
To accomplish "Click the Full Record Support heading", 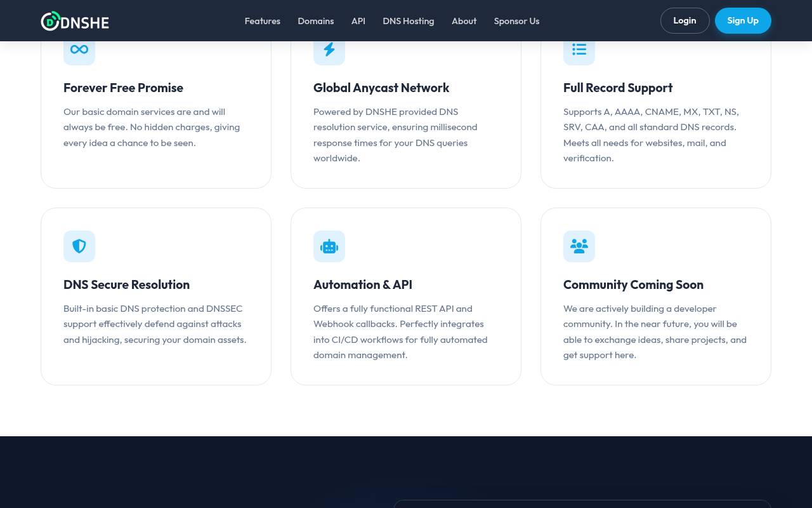I will (618, 88).
